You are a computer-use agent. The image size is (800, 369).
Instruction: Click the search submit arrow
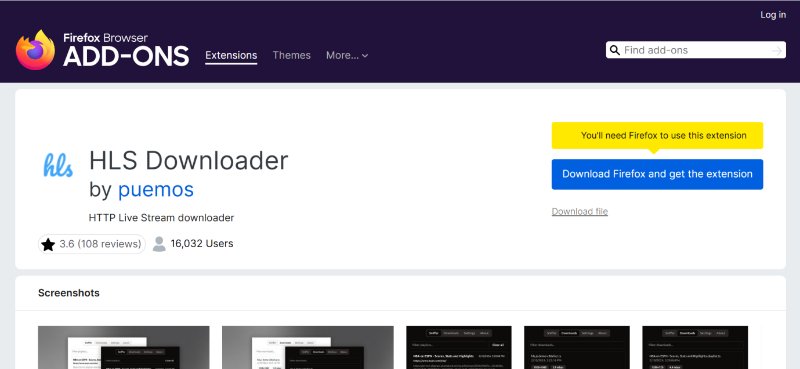pos(777,51)
